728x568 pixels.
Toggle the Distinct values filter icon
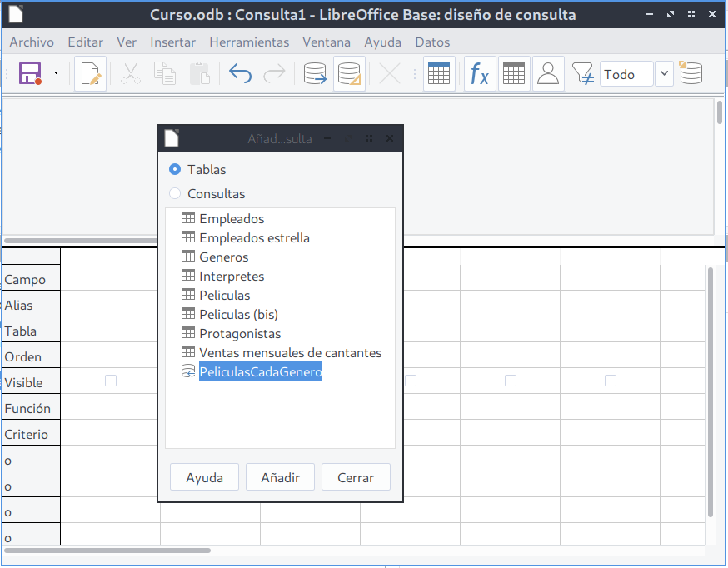pos(583,74)
